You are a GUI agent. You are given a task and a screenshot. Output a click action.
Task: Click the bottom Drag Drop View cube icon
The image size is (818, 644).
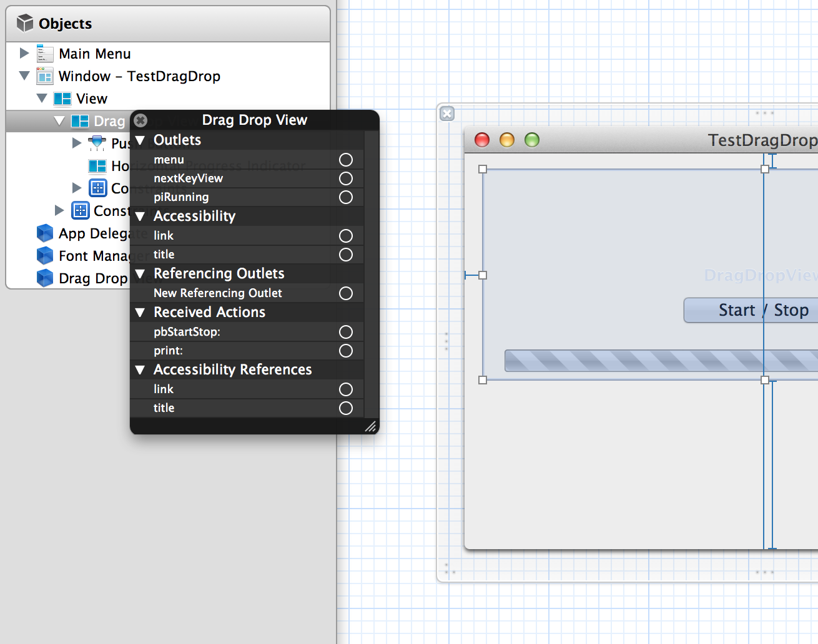click(x=45, y=278)
